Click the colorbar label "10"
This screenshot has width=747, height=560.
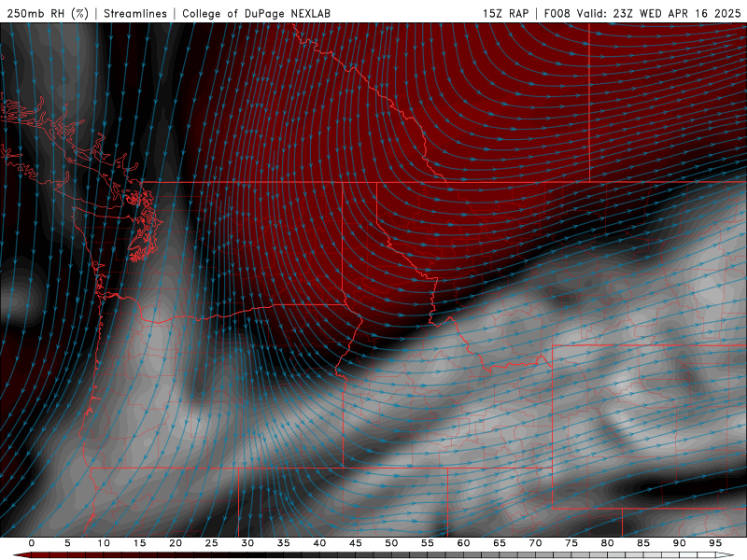(x=104, y=543)
